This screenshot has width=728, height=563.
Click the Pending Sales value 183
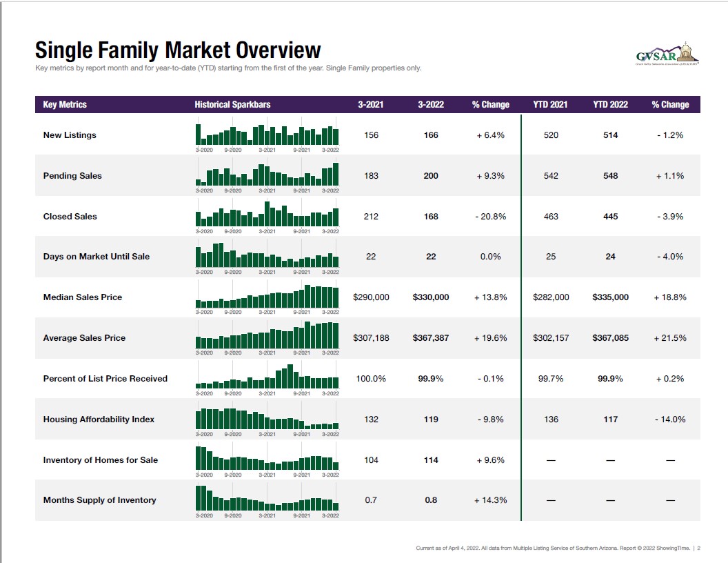[x=371, y=175]
